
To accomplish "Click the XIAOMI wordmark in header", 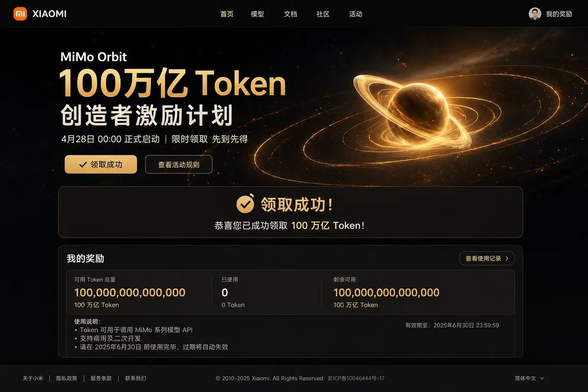I will [x=49, y=14].
